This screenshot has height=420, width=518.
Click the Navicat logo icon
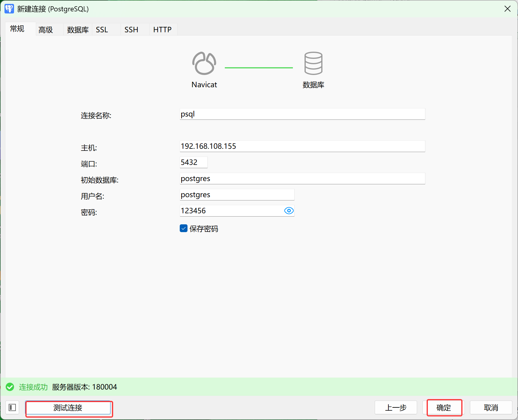[204, 63]
